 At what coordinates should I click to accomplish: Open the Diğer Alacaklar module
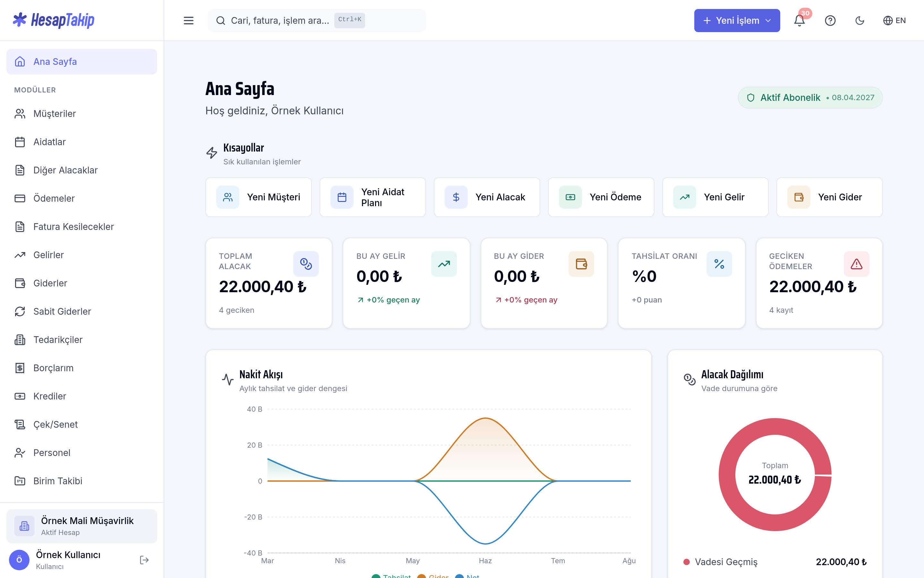pyautogui.click(x=82, y=170)
